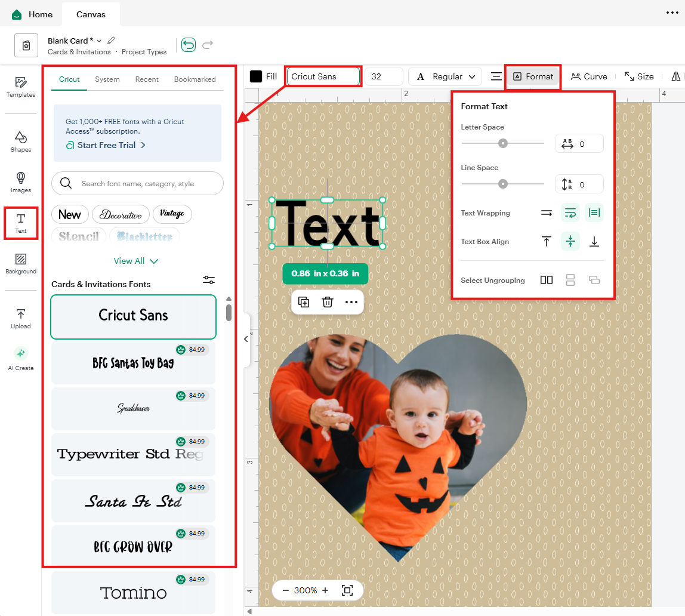Image resolution: width=685 pixels, height=616 pixels.
Task: Align text box to top
Action: pyautogui.click(x=547, y=241)
